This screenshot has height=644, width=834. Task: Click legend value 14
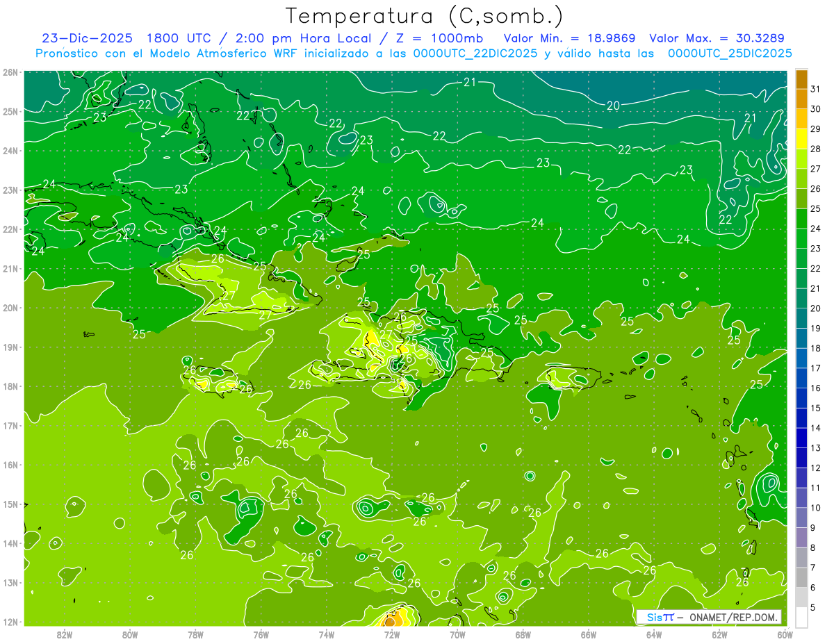pos(816,428)
